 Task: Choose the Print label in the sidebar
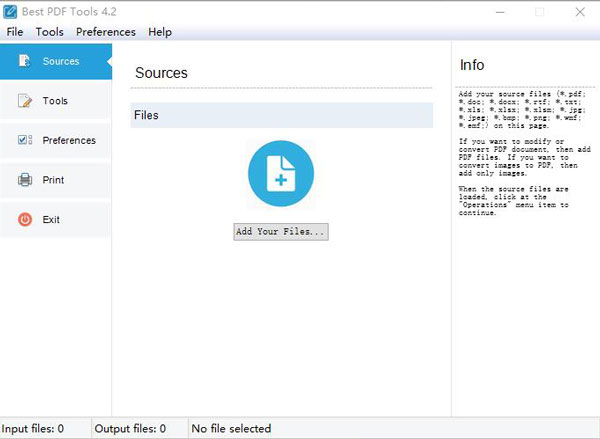53,180
